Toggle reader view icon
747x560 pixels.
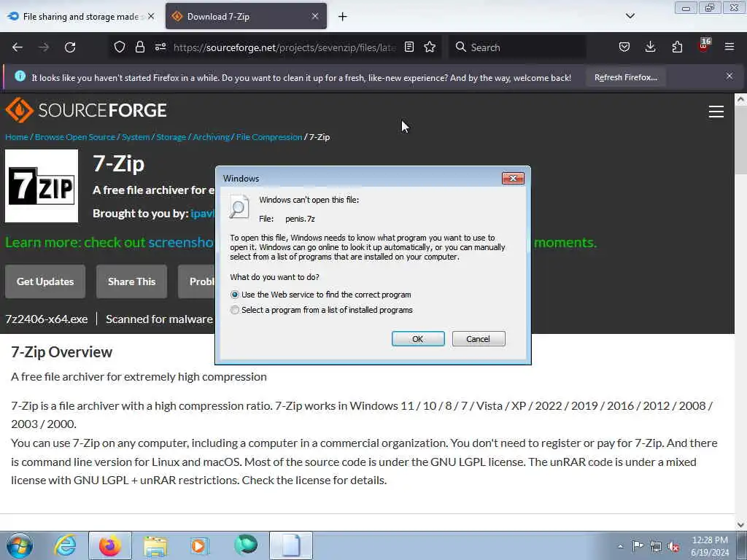[409, 47]
